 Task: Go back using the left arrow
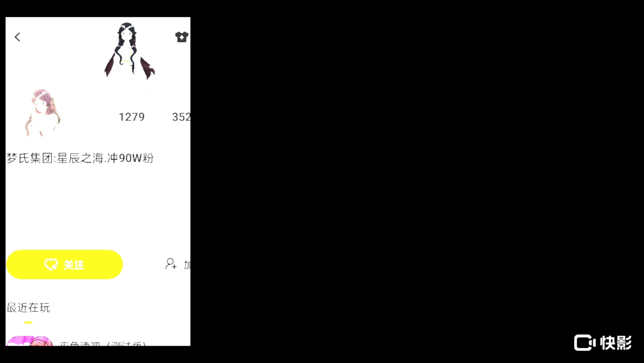tap(17, 37)
